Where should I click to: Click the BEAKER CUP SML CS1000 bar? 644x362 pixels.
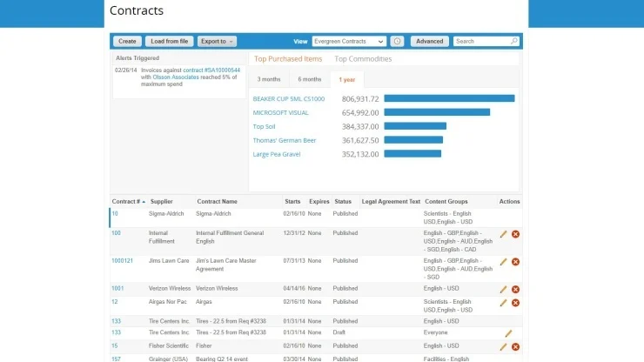(449, 98)
